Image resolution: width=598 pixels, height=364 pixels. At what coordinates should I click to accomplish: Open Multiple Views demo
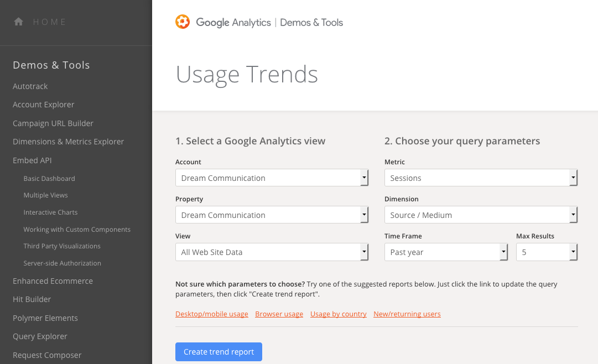click(x=46, y=195)
